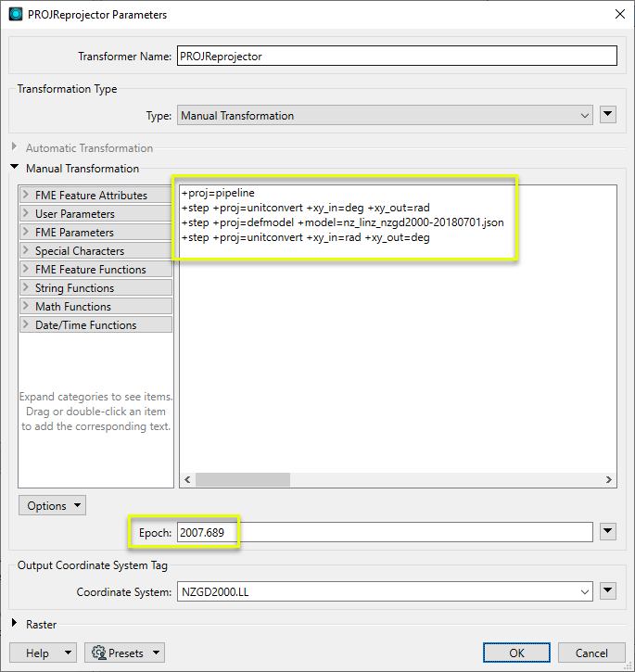Collapse the Manual Transformation section
635x672 pixels.
click(x=14, y=169)
